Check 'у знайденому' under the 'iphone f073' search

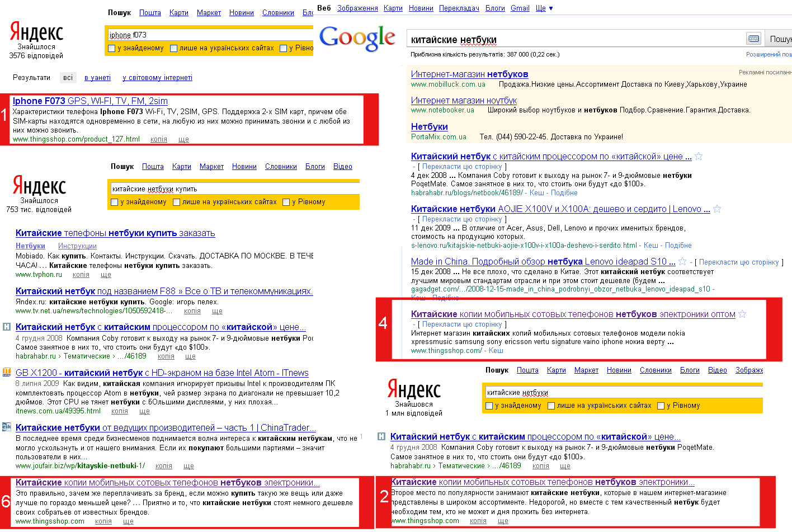(112, 49)
